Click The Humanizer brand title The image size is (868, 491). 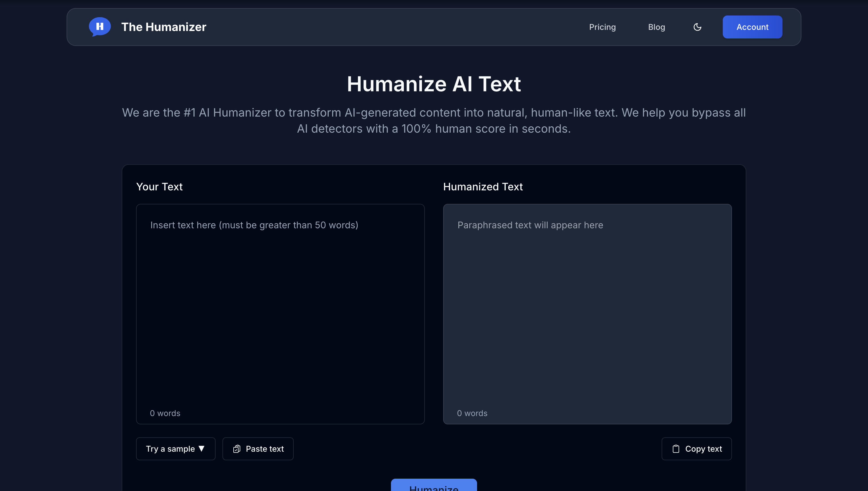click(164, 27)
